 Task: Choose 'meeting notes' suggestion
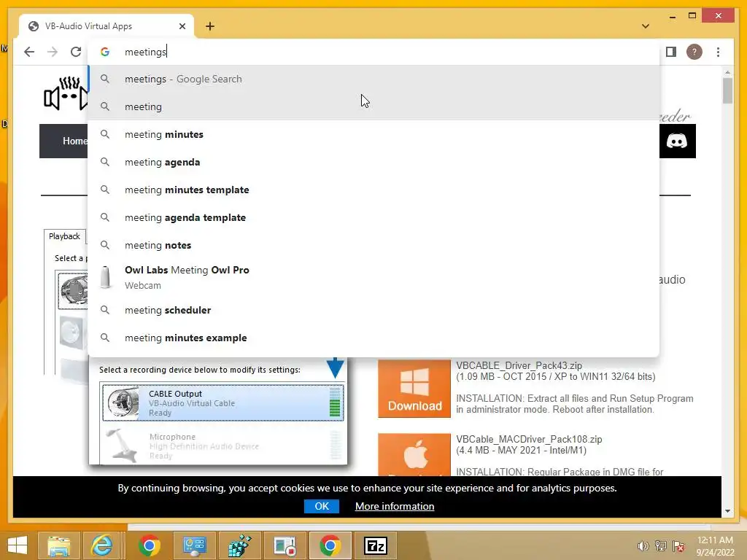374,245
